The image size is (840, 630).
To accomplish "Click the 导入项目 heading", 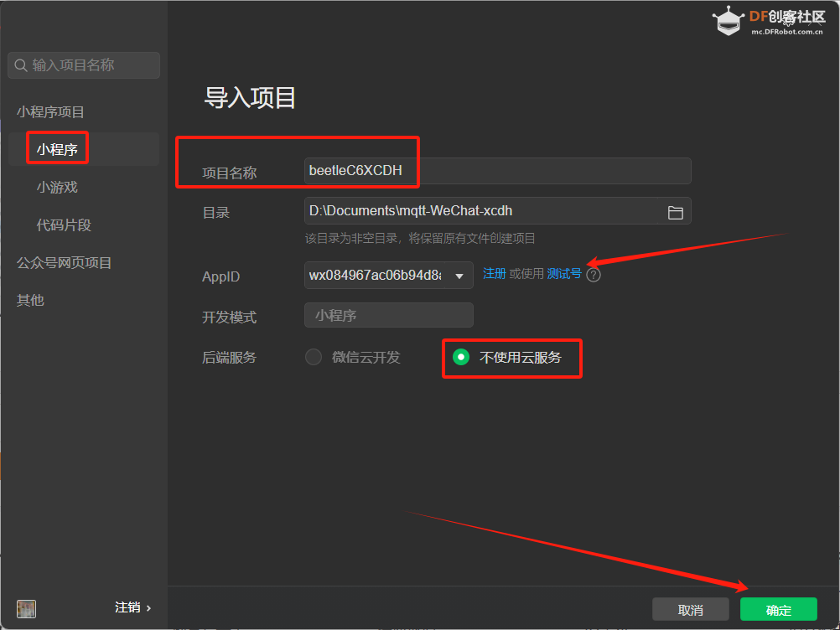I will [250, 98].
